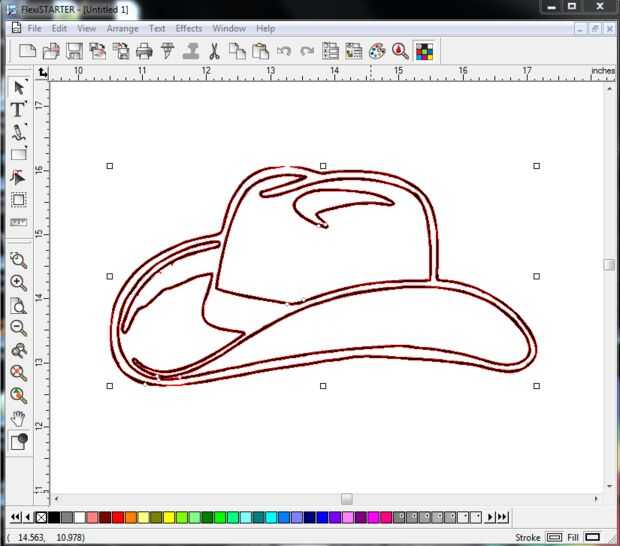Select the arrow Select tool
620x546 pixels.
pos(19,87)
